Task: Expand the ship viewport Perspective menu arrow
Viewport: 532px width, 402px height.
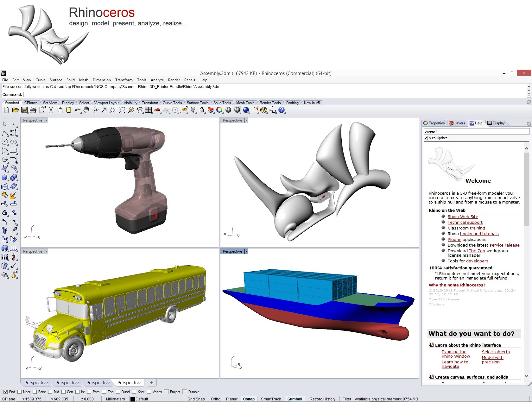Action: [x=246, y=251]
